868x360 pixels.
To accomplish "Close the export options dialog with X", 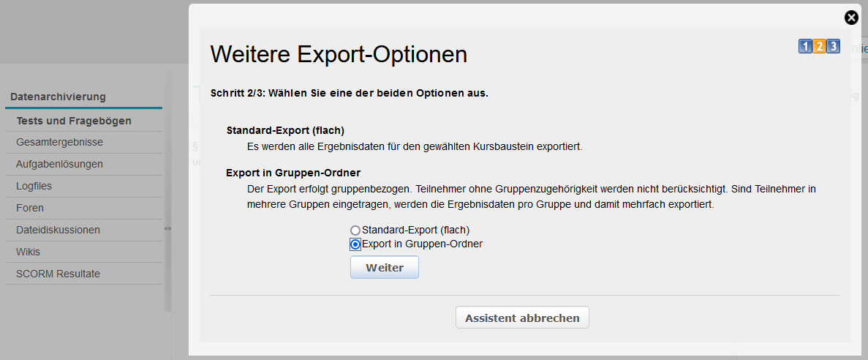I will (850, 18).
